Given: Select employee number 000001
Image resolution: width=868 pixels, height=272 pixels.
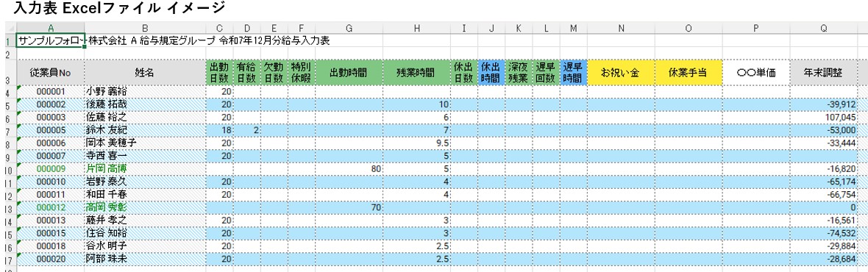Looking at the screenshot, I should pos(51,92).
